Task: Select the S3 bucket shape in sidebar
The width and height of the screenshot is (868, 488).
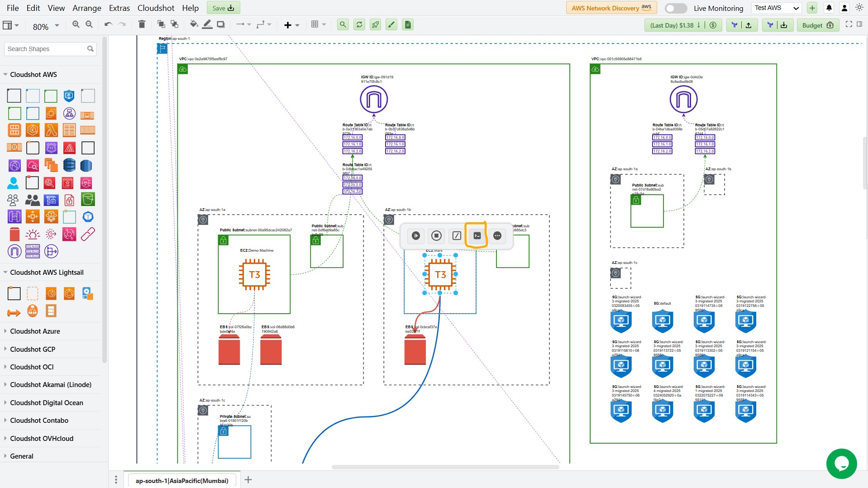Action: pos(88,199)
